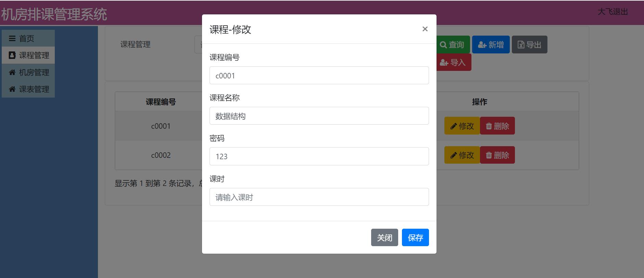
Task: Click the 导出 export button
Action: tap(530, 45)
